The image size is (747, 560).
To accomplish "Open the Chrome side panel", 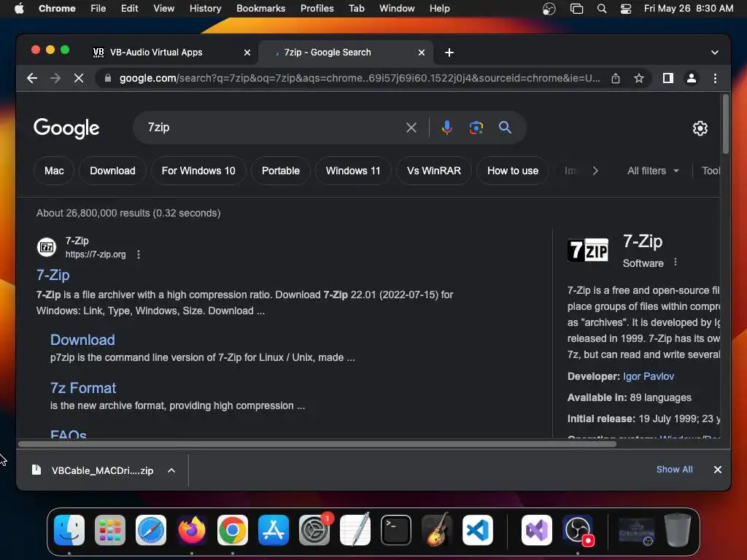I will click(668, 78).
